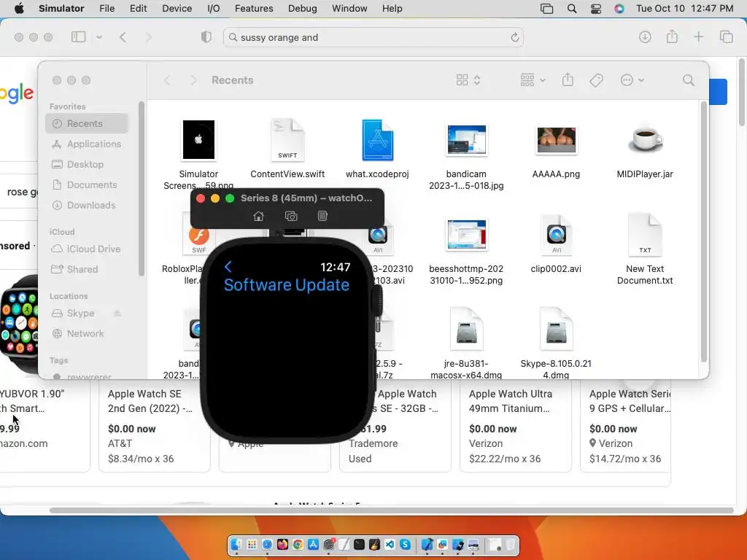Click the Safari address bar

(373, 37)
